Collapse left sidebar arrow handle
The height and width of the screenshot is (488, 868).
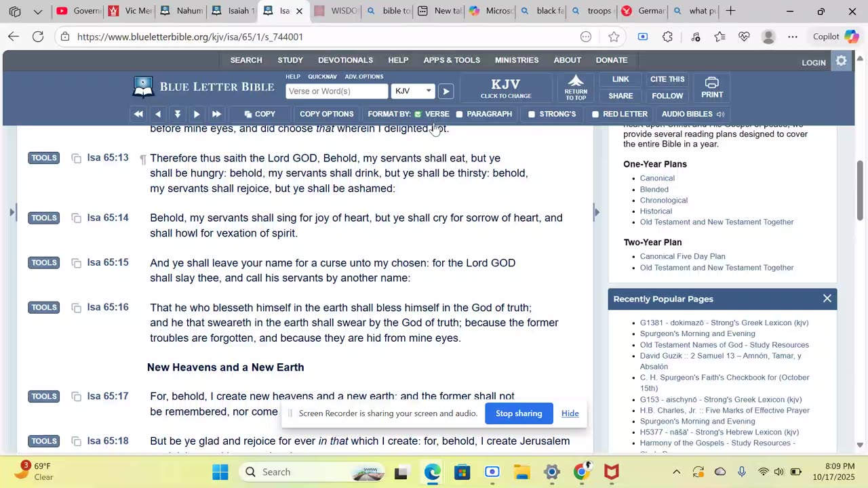(x=12, y=212)
